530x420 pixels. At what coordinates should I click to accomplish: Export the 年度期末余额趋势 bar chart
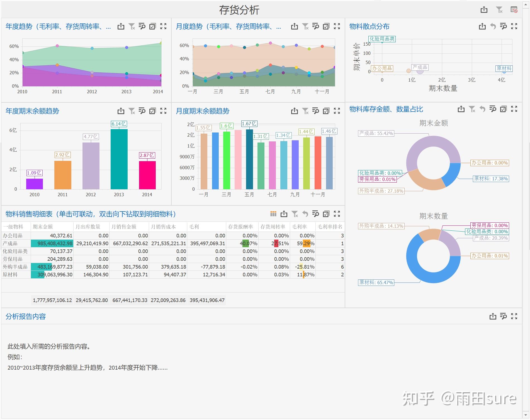coord(121,111)
